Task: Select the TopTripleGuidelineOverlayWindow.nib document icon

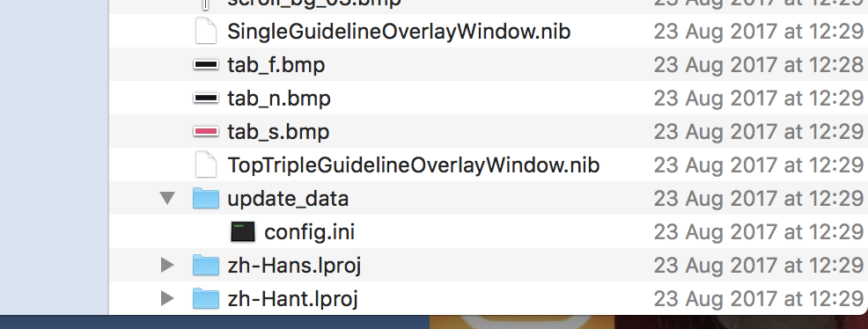Action: (206, 164)
